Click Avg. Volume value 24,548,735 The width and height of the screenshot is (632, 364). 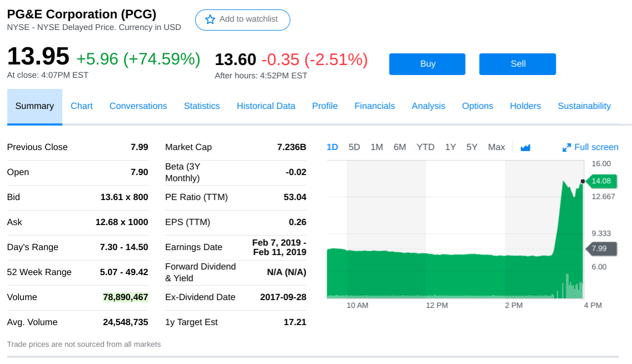tap(126, 322)
